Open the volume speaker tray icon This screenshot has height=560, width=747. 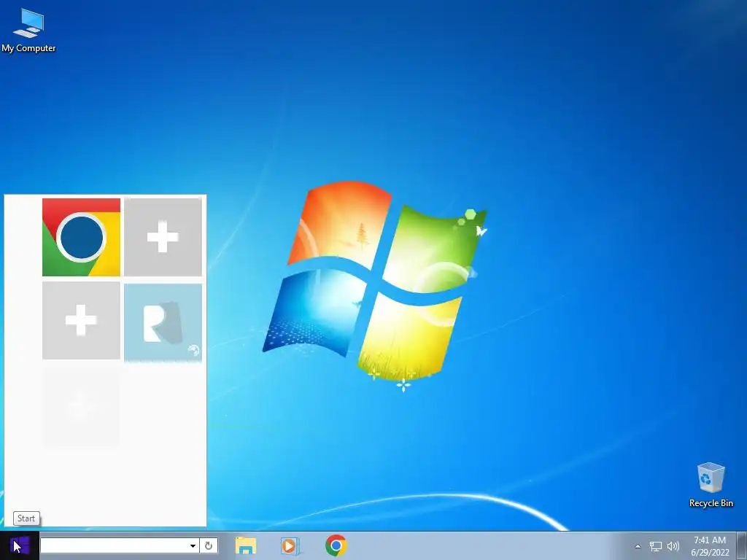[x=673, y=546]
